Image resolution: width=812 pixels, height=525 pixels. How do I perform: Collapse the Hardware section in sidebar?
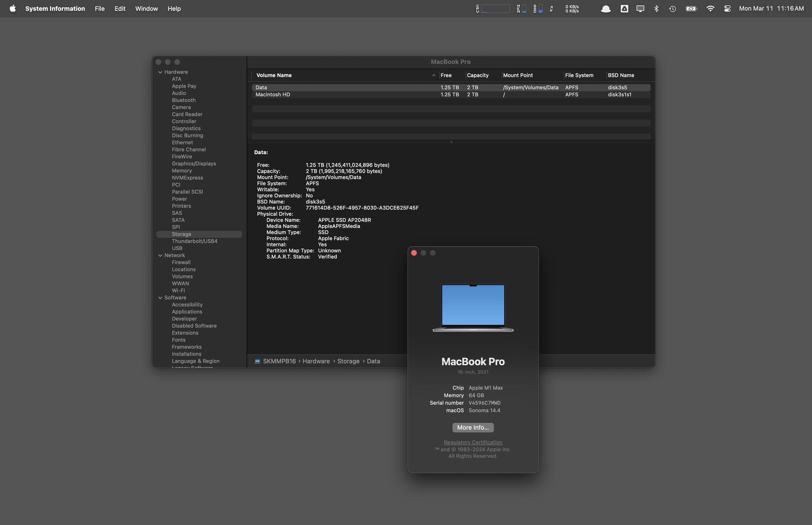click(160, 72)
